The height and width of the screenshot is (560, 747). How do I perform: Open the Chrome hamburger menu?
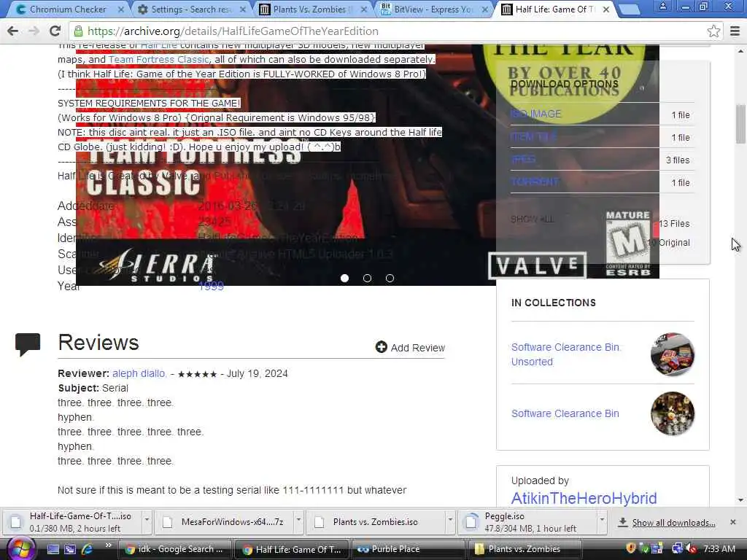pos(735,31)
